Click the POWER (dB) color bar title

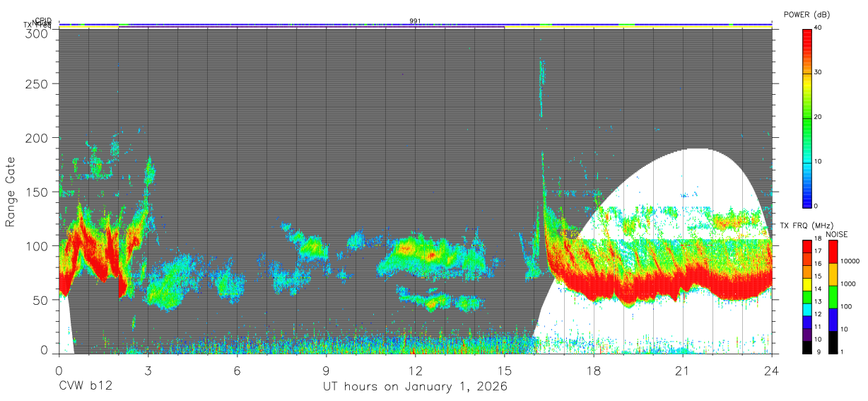point(806,14)
